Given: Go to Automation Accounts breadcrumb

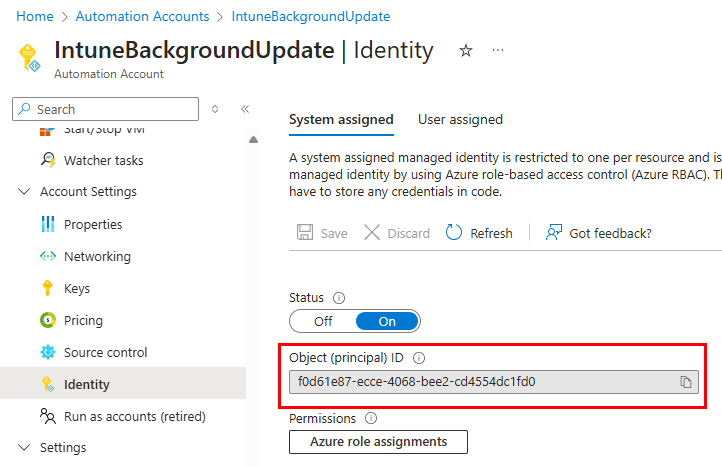Looking at the screenshot, I should [143, 17].
